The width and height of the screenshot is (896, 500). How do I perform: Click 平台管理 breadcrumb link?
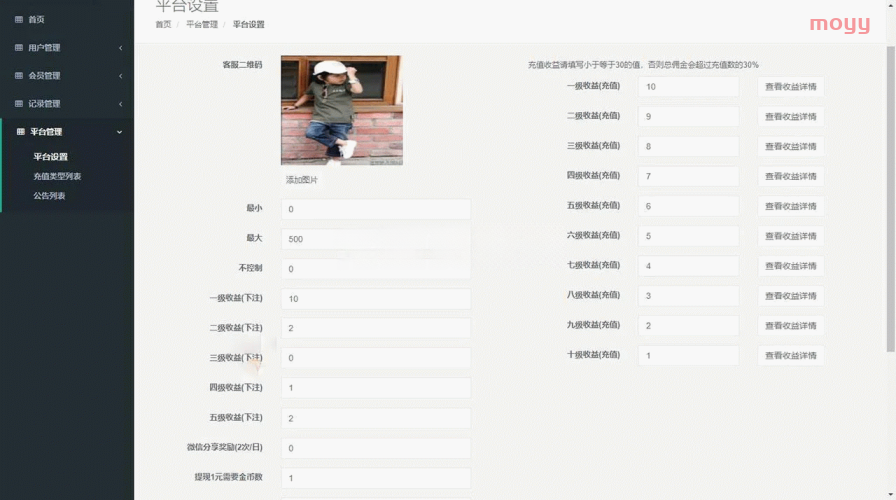[202, 25]
